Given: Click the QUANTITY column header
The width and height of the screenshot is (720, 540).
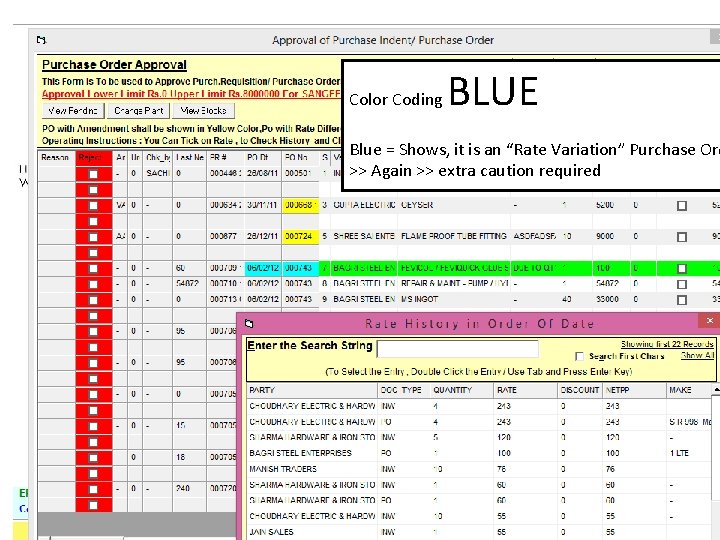Looking at the screenshot, I should pos(462,390).
